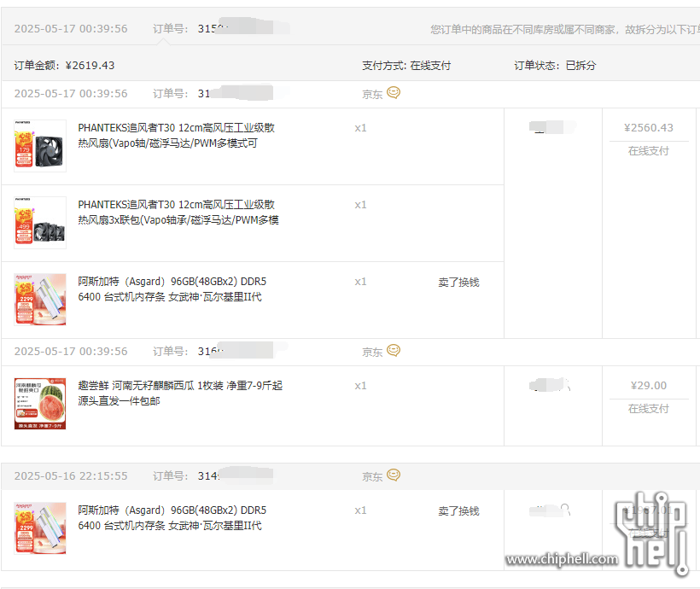This screenshot has width=700, height=589.
Task: View Asgard memory thumbnail below the T30 3x pack
Action: (x=40, y=300)
